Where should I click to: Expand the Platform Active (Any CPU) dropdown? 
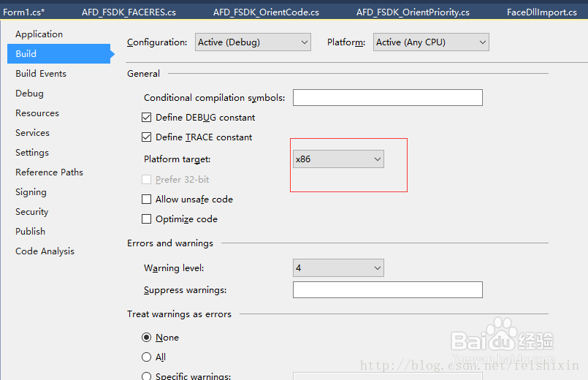[x=431, y=42]
